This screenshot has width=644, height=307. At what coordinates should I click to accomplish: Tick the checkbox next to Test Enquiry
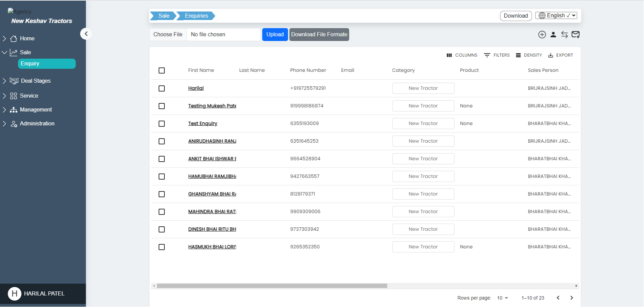(162, 123)
